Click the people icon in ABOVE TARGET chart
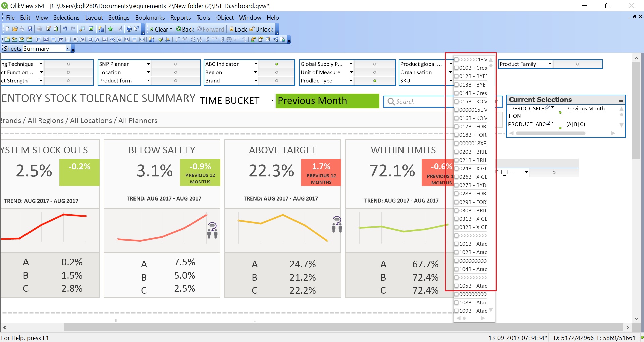This screenshot has width=644, height=342. click(x=337, y=225)
